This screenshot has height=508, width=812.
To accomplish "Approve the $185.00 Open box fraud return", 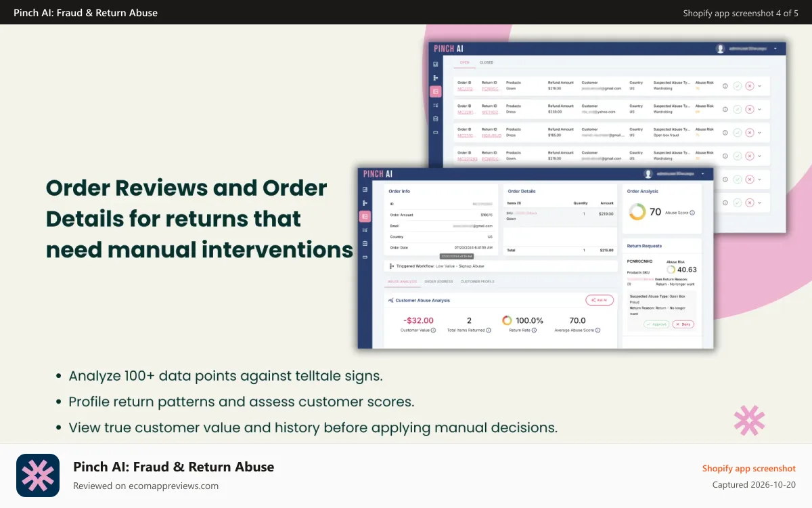I will pos(737,132).
